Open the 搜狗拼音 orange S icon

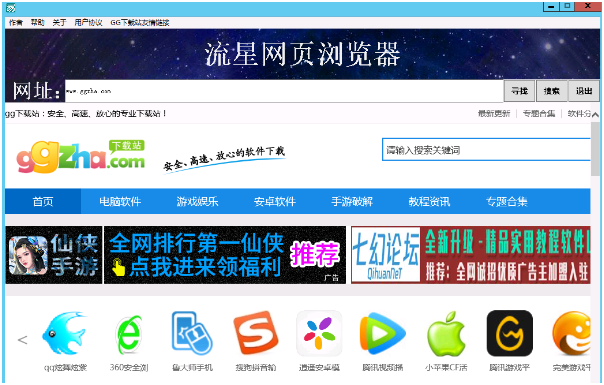click(x=256, y=333)
